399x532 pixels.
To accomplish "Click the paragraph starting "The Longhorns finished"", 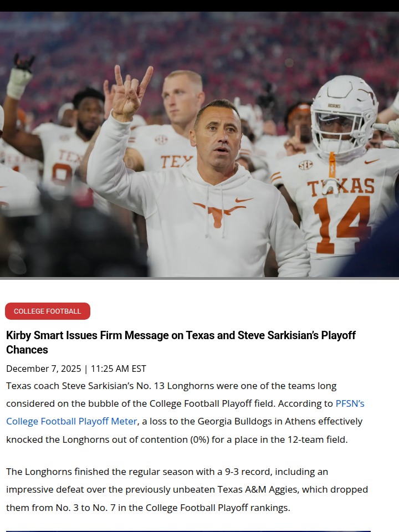I will click(187, 489).
